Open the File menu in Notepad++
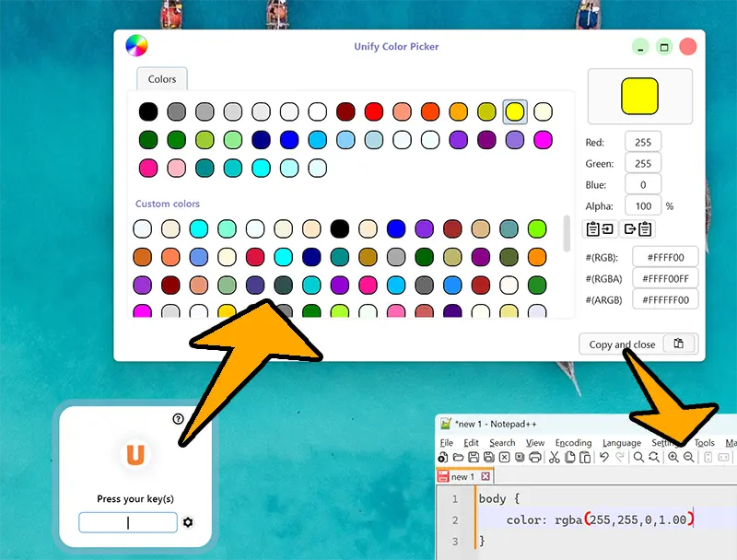 click(x=447, y=442)
